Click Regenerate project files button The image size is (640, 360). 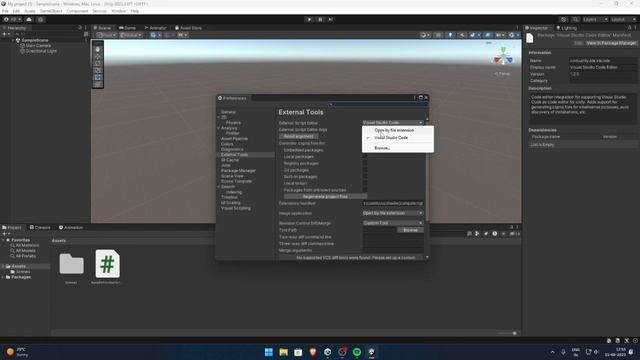(325, 196)
